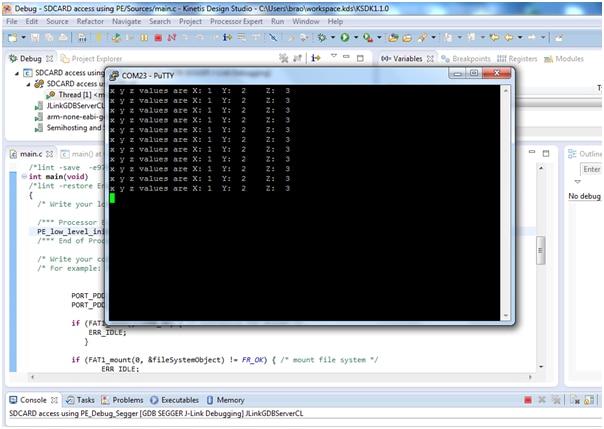Click the red Terminate button in Console toolbar
This screenshot has width=604, height=429.
[x=528, y=400]
